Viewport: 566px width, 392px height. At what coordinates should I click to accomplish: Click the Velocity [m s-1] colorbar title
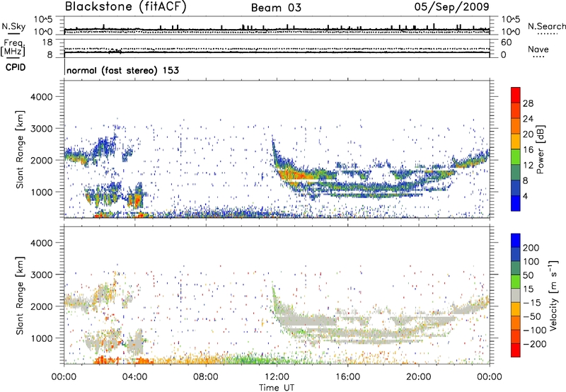pyautogui.click(x=554, y=295)
